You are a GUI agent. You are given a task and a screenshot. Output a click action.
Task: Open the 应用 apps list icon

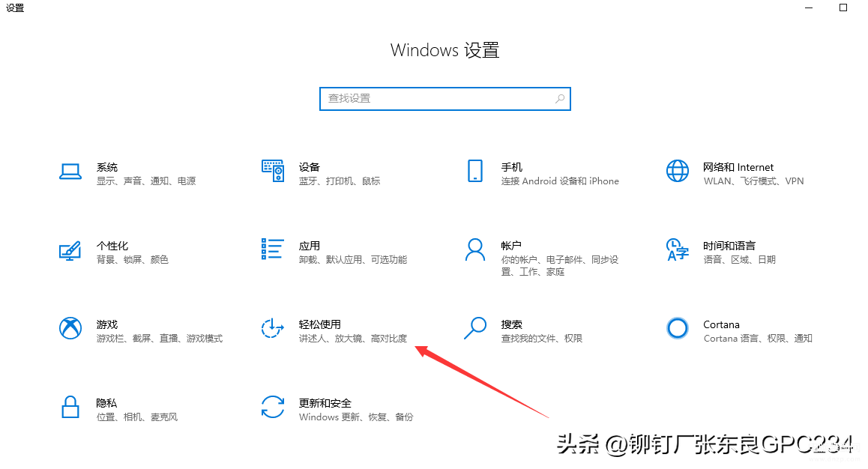pyautogui.click(x=272, y=249)
